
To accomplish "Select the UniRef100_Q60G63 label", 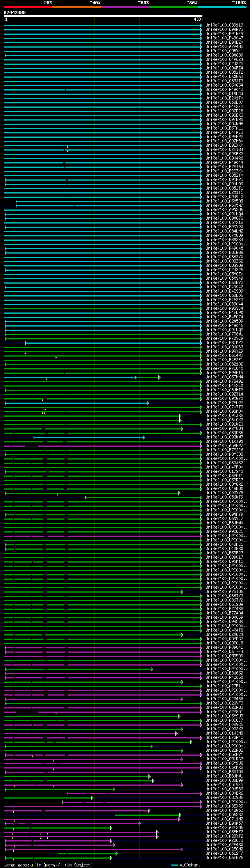I will (224, 77).
